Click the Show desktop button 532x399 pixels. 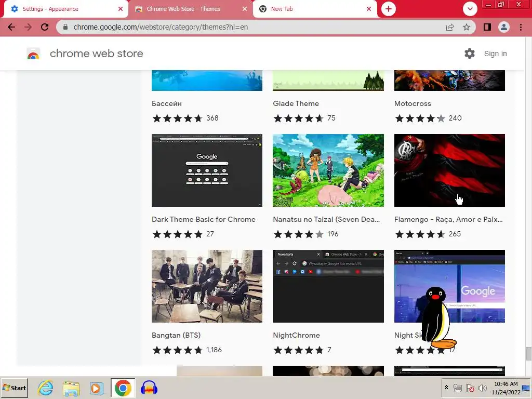click(x=527, y=388)
